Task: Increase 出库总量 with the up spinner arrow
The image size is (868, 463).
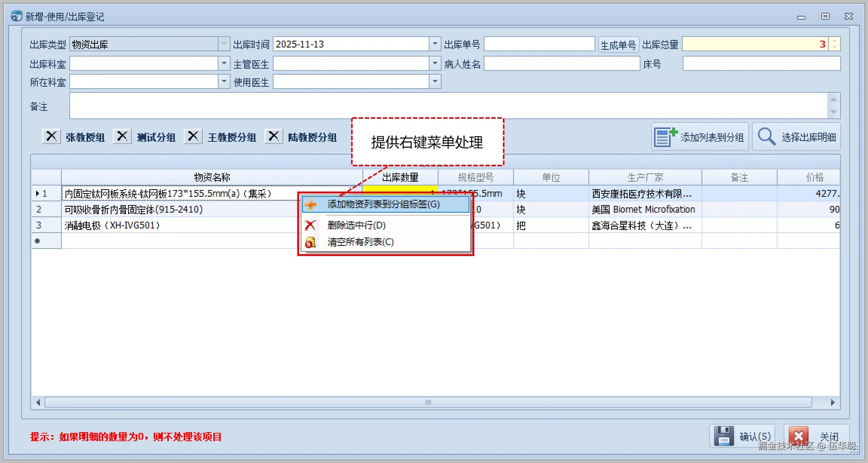Action: coord(834,41)
